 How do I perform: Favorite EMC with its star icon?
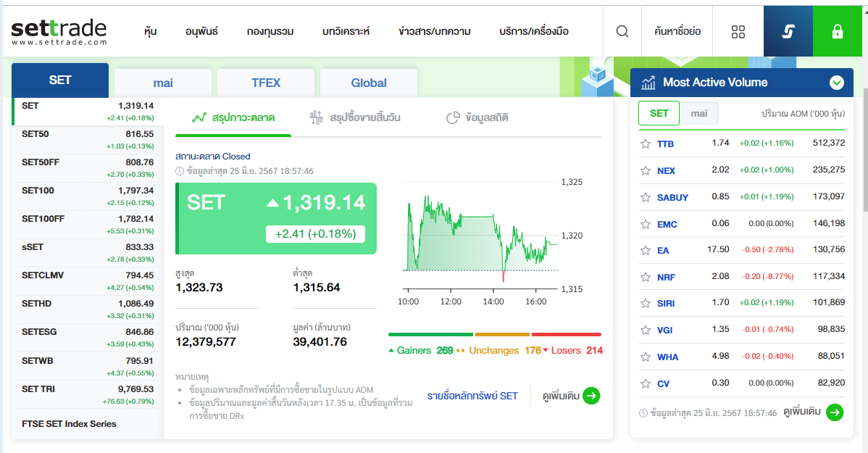646,224
